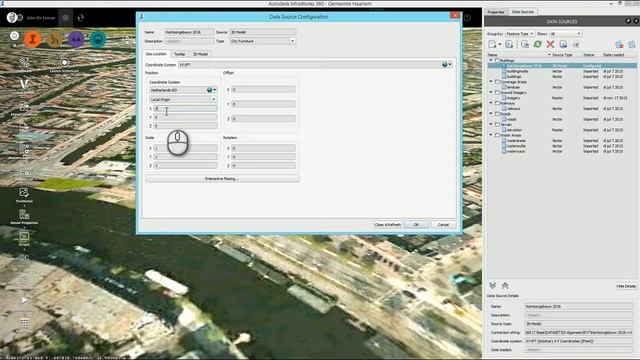Open the Group by Feature Type dropdown

pos(520,33)
